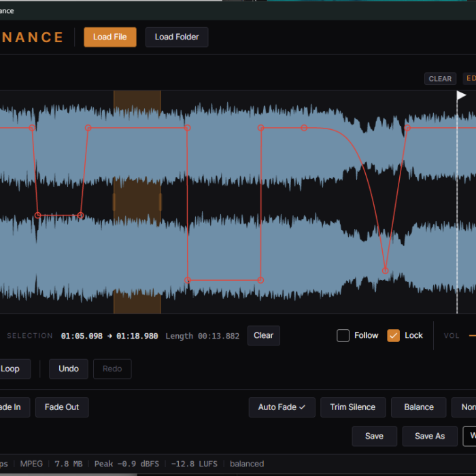Viewport: 476px width, 476px height.
Task: Uncheck the Lock checkbox
Action: click(x=393, y=336)
